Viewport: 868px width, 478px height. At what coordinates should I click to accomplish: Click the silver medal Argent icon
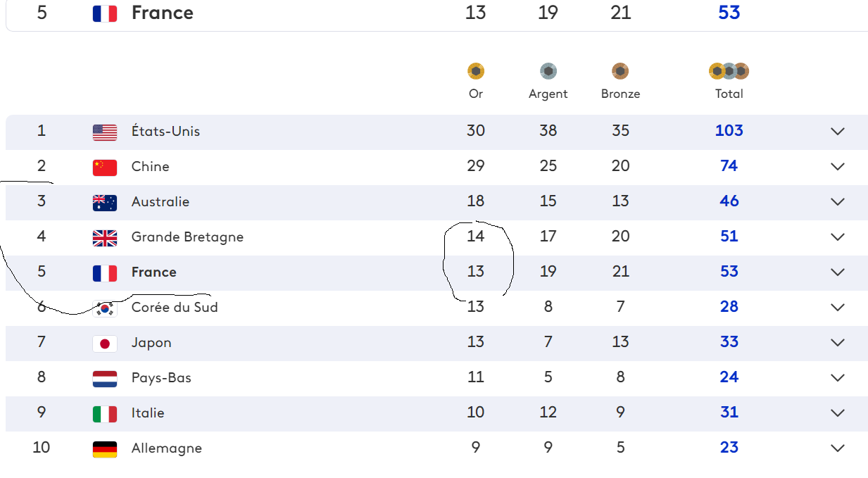(548, 71)
